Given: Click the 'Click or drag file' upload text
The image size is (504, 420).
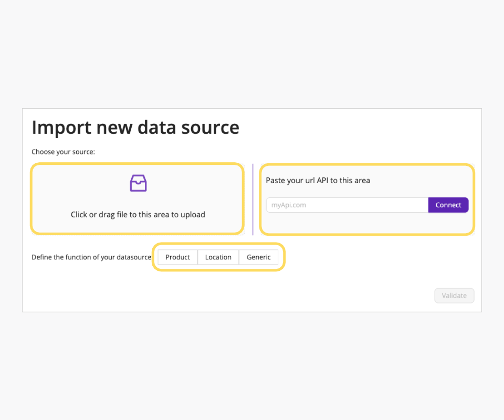Looking at the screenshot, I should pos(138,215).
